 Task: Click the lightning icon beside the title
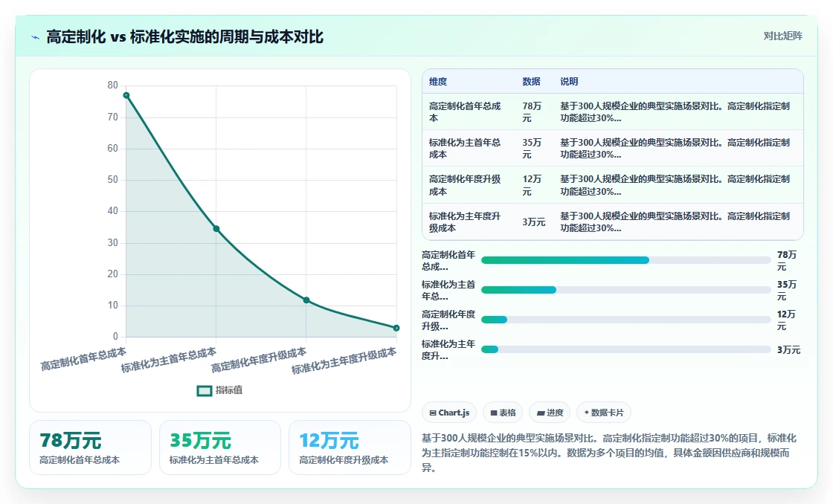(x=36, y=37)
